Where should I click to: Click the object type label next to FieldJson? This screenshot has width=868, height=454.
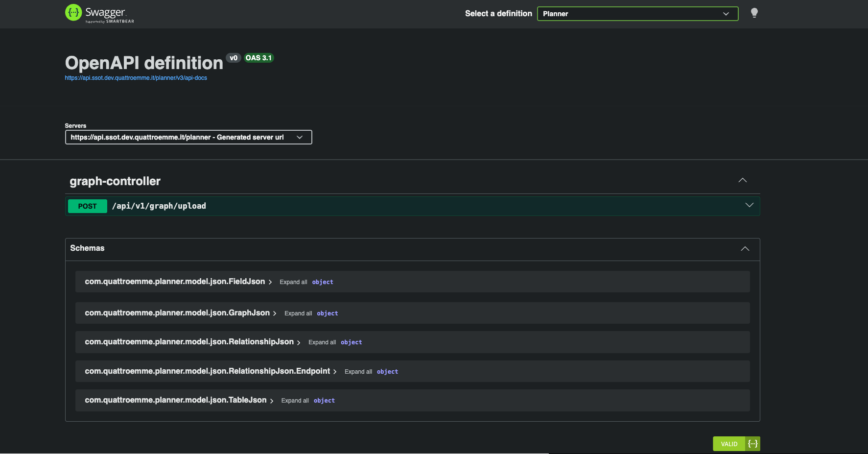pos(322,282)
